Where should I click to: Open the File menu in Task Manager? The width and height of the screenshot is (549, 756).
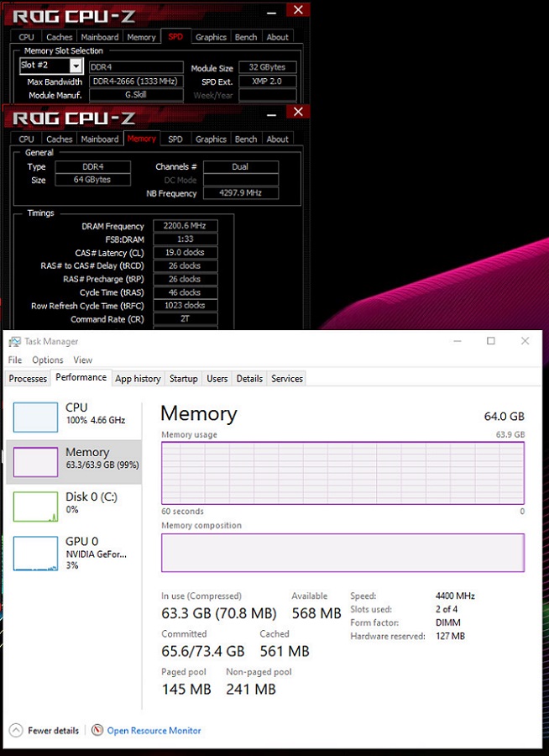tap(15, 360)
